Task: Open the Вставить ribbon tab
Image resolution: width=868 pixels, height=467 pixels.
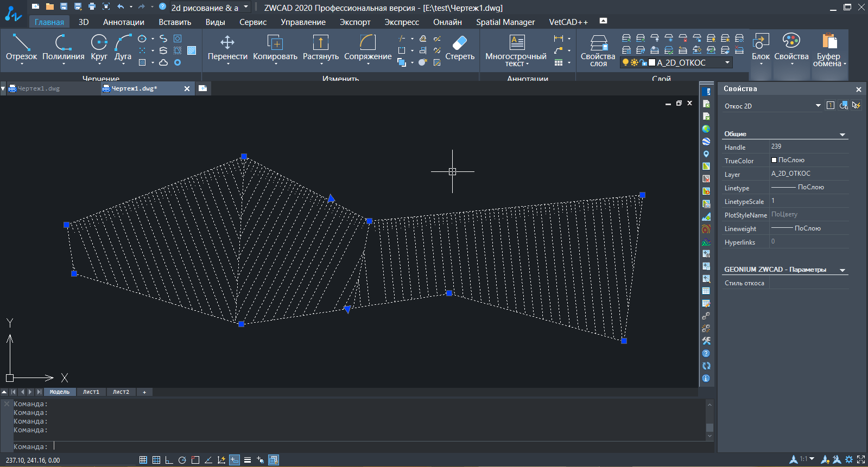Action: click(x=175, y=22)
